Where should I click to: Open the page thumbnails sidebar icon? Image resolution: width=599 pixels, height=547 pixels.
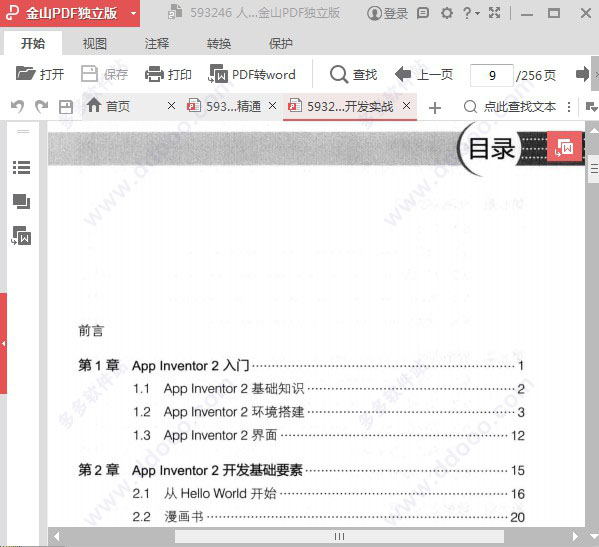pos(21,202)
